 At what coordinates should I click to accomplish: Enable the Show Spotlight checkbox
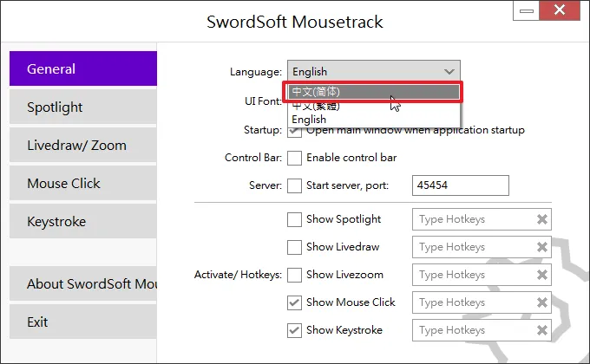[295, 219]
